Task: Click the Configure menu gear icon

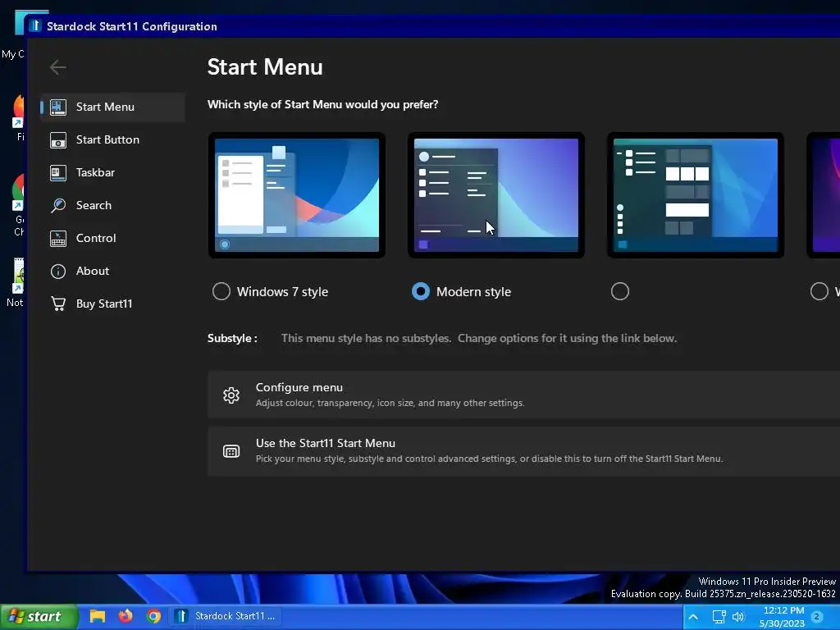Action: click(x=231, y=395)
